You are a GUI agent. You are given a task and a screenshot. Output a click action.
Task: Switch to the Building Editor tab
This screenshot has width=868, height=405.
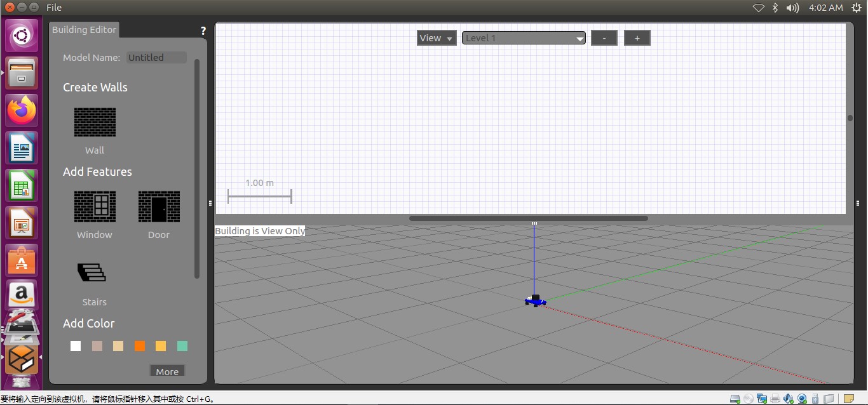pos(84,30)
